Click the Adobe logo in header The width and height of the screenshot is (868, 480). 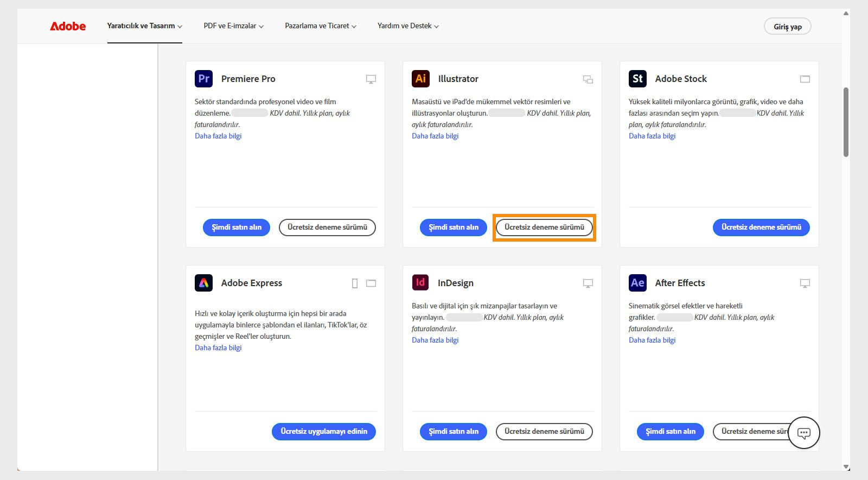68,26
